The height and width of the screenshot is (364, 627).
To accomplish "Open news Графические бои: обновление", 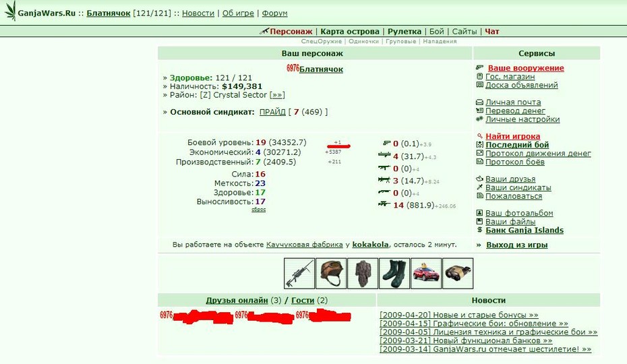I will 474,323.
